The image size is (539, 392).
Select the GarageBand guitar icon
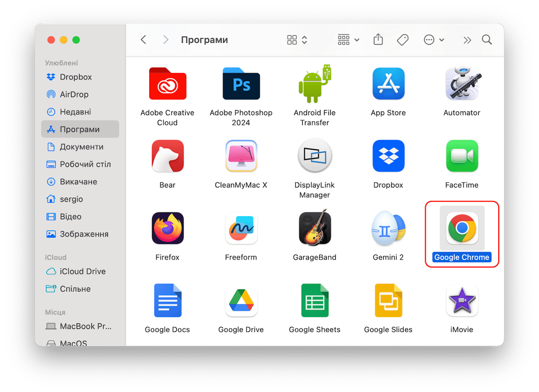[x=315, y=228]
